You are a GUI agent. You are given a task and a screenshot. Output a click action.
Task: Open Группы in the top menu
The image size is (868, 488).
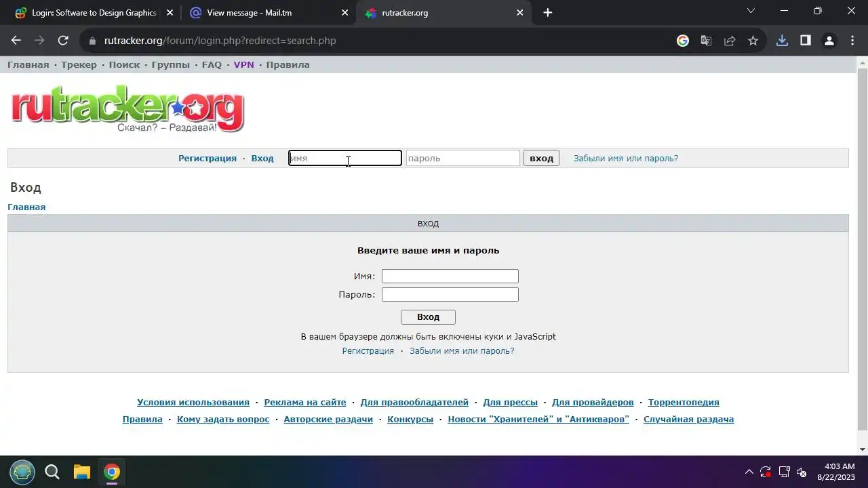[x=171, y=65]
